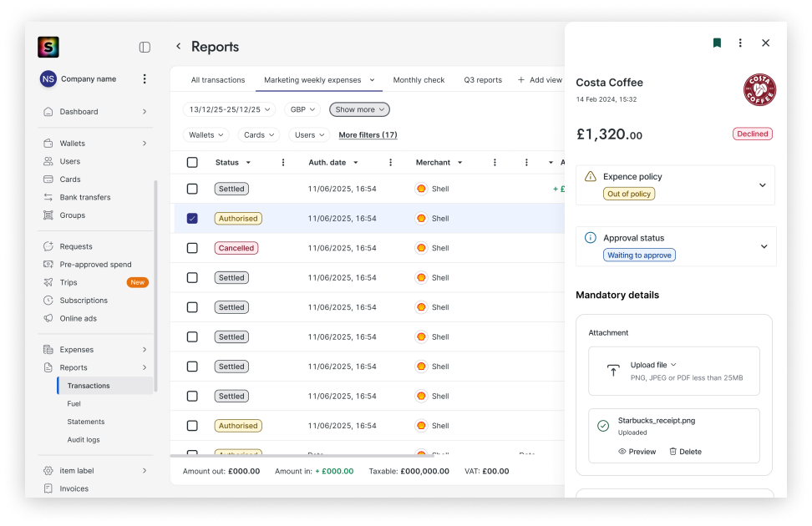
Task: Open Status column options kebab
Action: point(282,163)
